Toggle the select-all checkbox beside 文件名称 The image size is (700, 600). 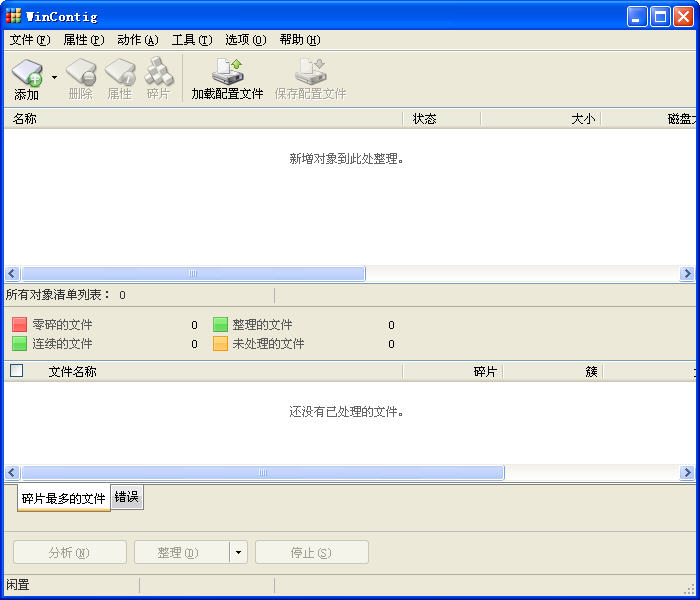[x=17, y=371]
